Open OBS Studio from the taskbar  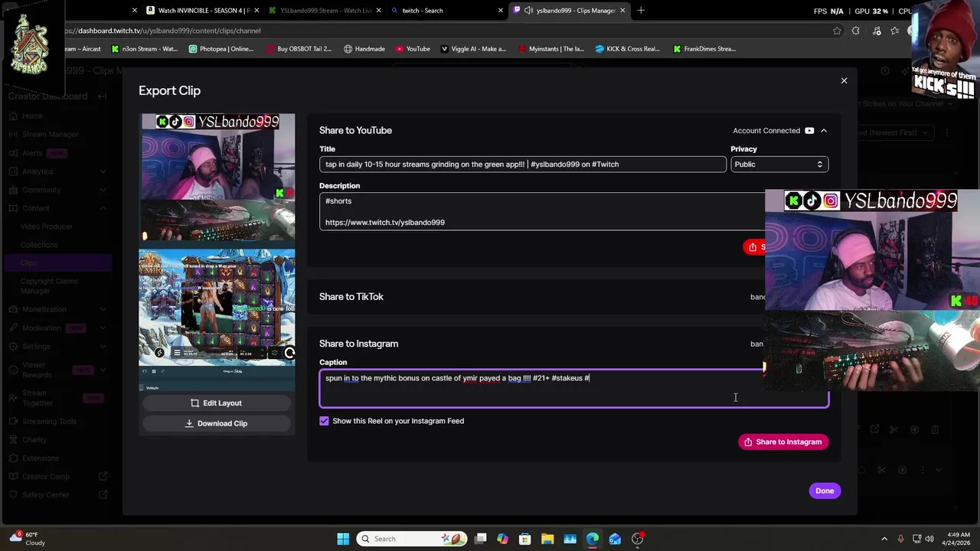point(638,539)
